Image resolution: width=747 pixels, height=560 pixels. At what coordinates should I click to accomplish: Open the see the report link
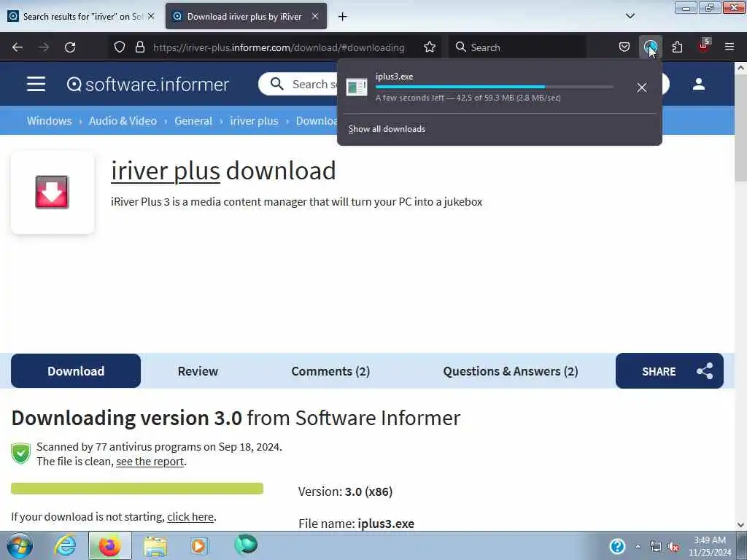150,462
